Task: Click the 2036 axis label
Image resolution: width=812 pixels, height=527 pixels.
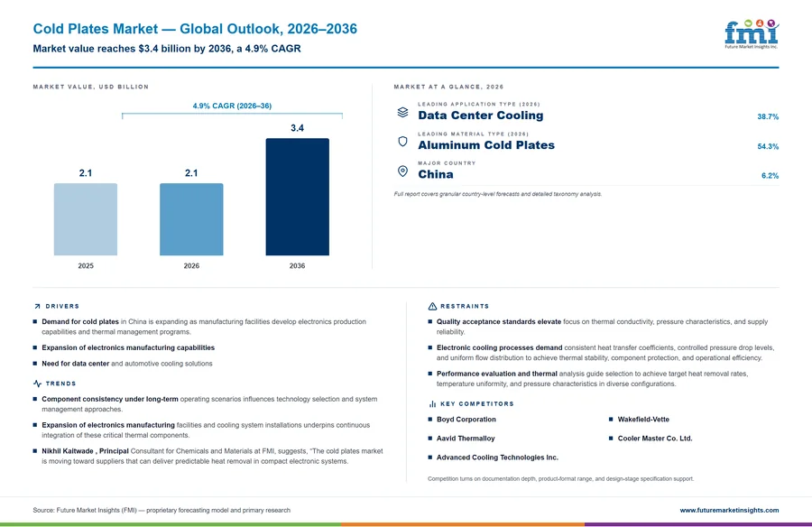Action: (x=297, y=266)
